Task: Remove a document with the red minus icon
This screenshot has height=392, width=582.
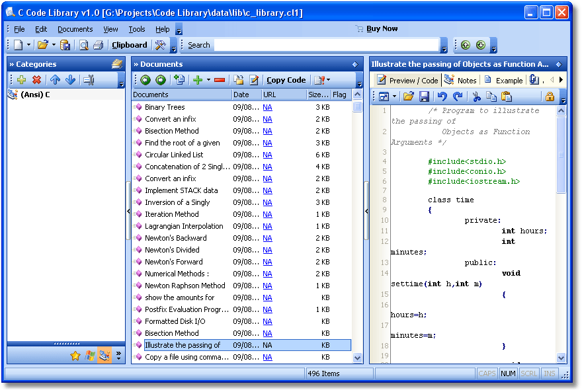Action: 220,80
